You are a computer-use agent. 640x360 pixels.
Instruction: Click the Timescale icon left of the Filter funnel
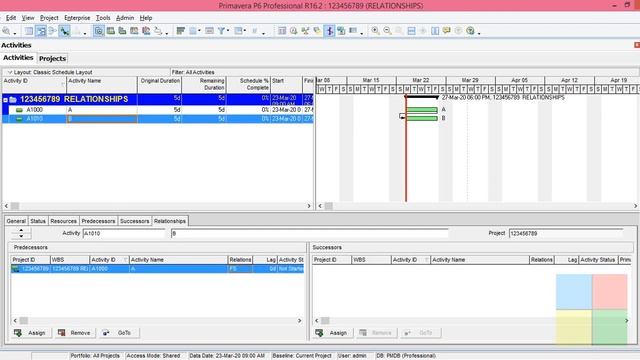[x=209, y=31]
